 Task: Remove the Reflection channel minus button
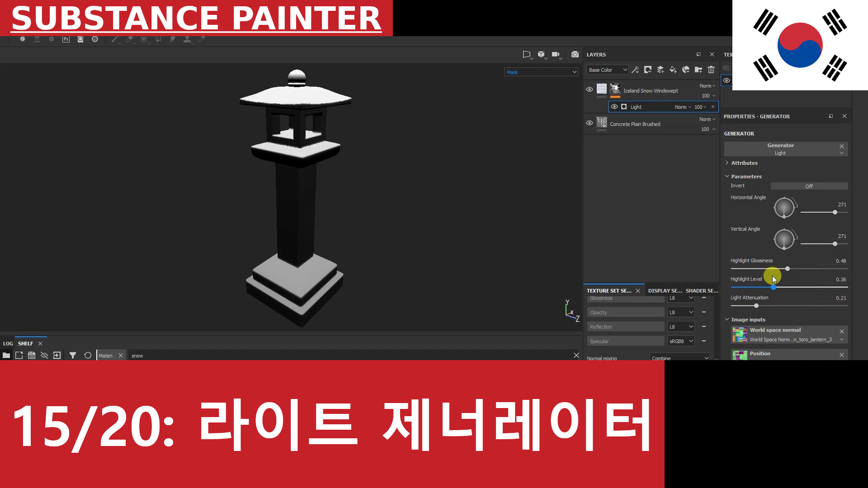[x=704, y=326]
